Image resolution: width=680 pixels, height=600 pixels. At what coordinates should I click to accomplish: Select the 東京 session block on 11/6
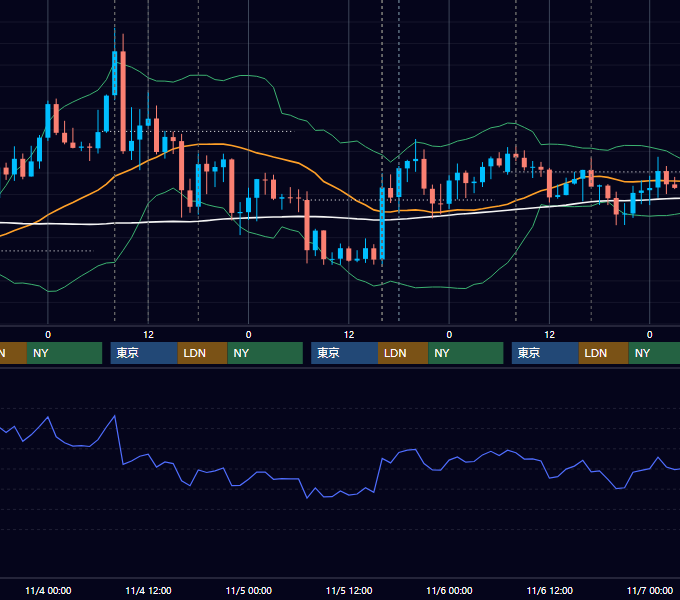545,353
